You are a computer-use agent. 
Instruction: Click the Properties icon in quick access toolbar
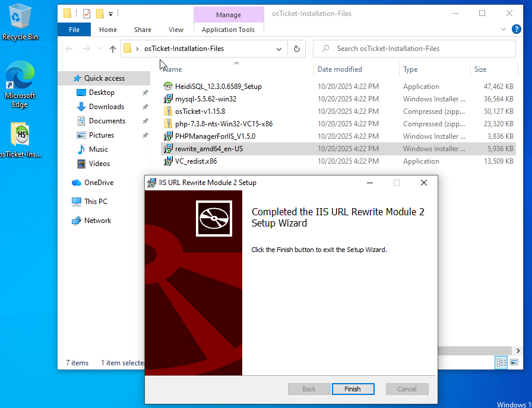point(87,14)
